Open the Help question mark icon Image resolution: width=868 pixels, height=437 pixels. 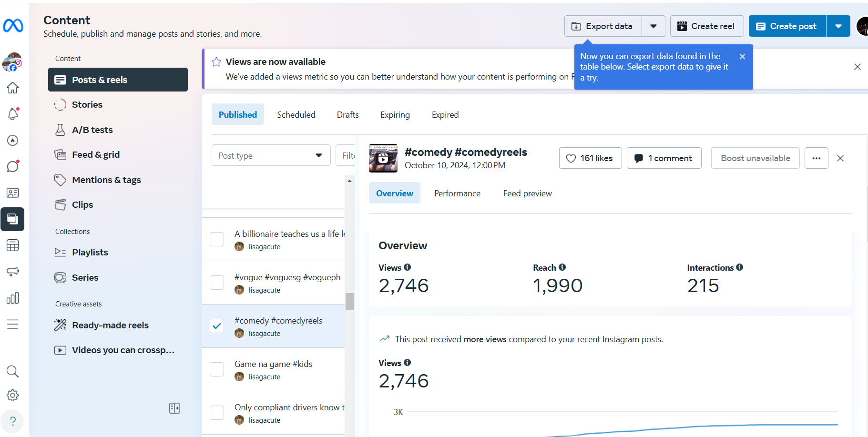[13, 421]
